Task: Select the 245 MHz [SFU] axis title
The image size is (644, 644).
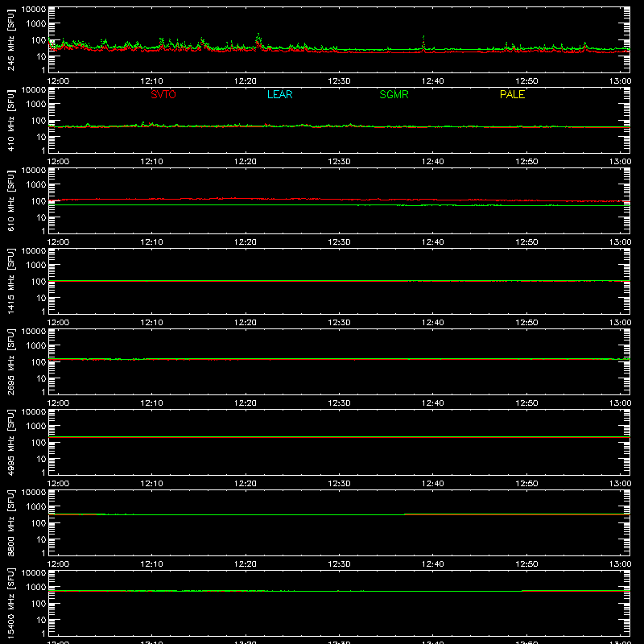Action: tap(10, 39)
